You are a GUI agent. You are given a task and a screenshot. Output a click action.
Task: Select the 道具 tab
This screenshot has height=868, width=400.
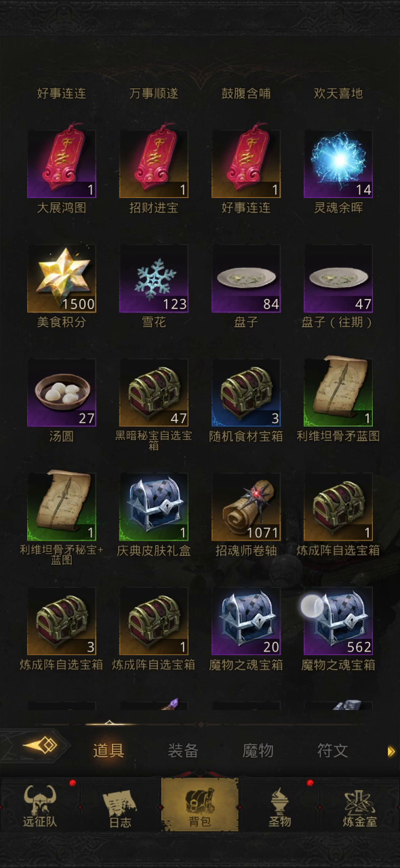point(108,750)
